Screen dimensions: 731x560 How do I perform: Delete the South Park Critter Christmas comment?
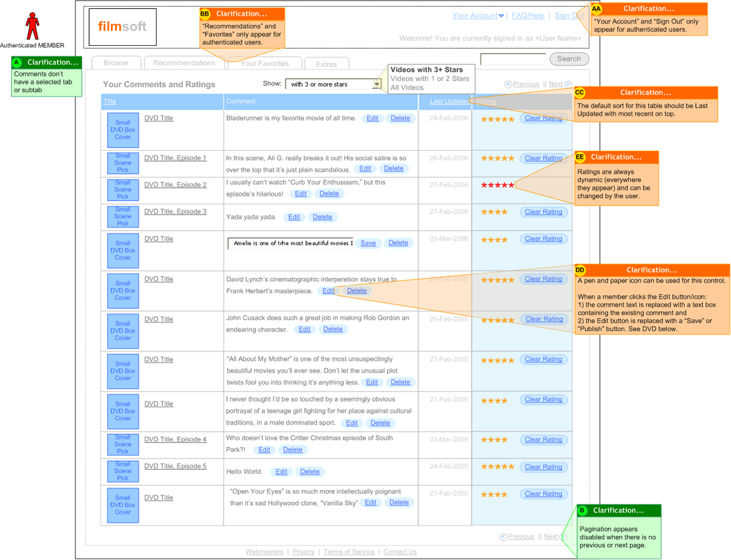point(293,450)
